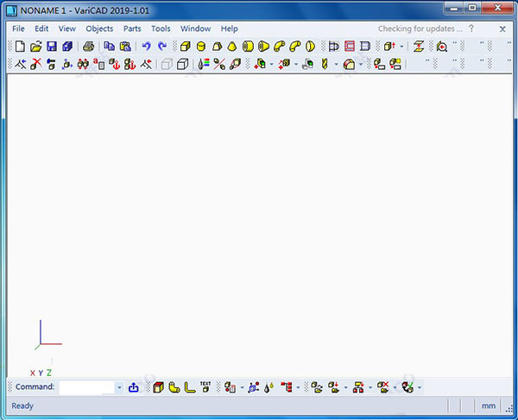This screenshot has height=420, width=518.
Task: Click the magnifier zoom previous icon
Action: (442, 47)
